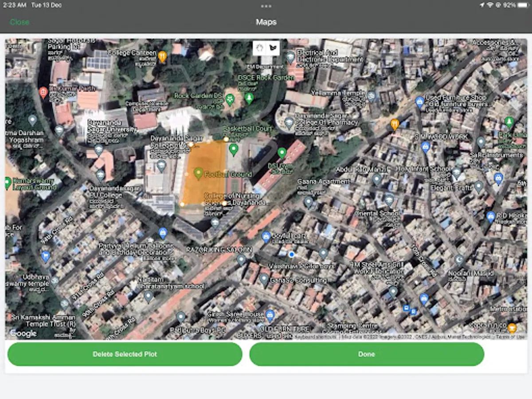532x399 pixels.
Task: Tap the Gaana Apartment marker
Action: tap(309, 202)
